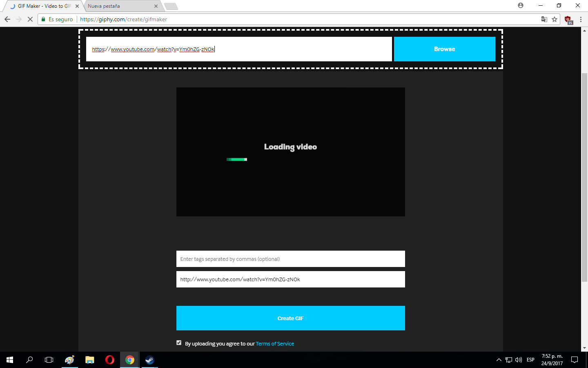Click the green loading progress bar
The image size is (588, 368).
point(237,159)
